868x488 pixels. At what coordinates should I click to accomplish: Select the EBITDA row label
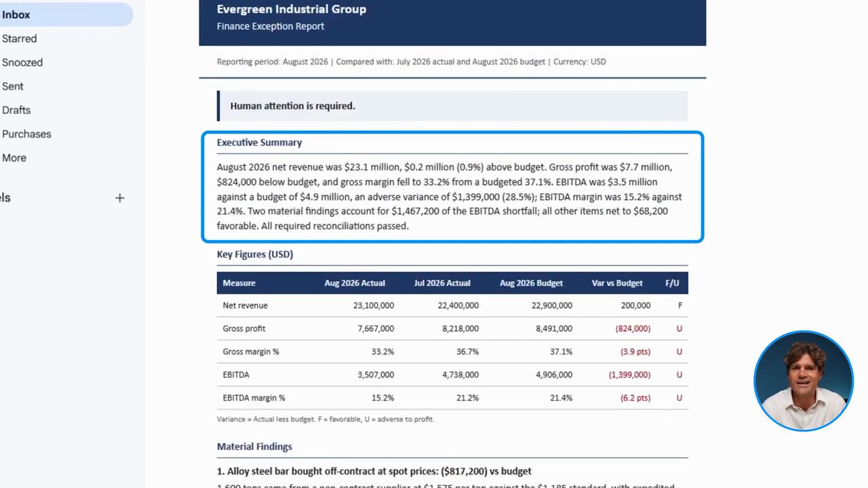click(x=236, y=375)
